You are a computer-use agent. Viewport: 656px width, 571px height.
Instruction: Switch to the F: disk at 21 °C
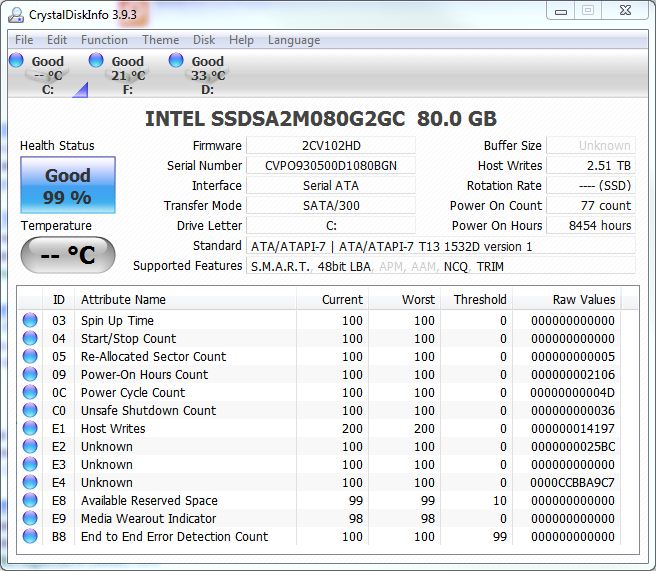(128, 75)
